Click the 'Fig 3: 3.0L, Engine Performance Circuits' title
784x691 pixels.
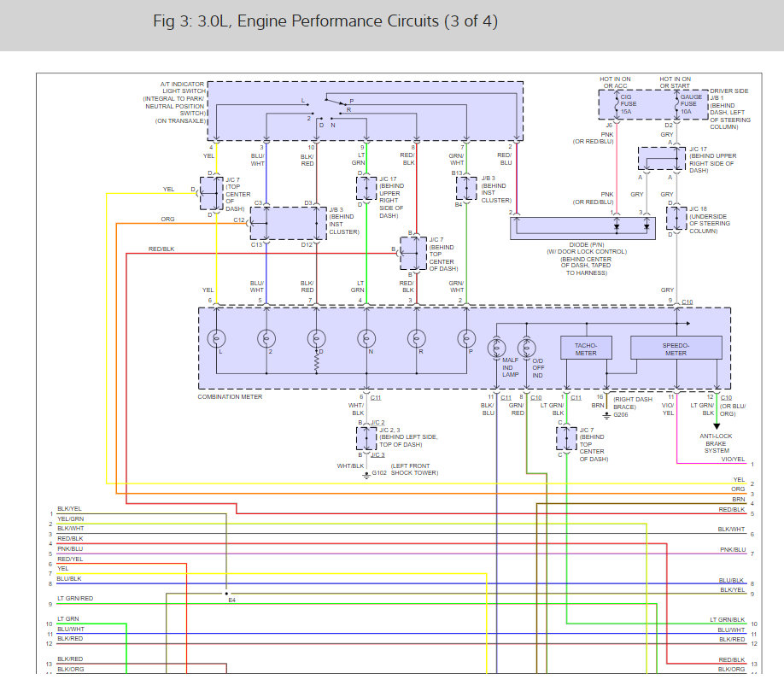325,21
